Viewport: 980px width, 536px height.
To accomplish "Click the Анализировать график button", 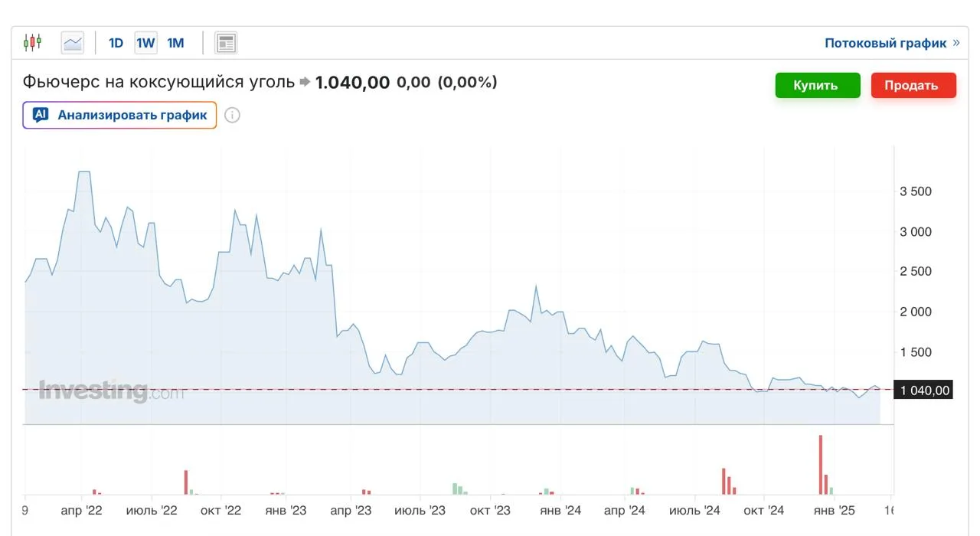I will click(x=120, y=115).
